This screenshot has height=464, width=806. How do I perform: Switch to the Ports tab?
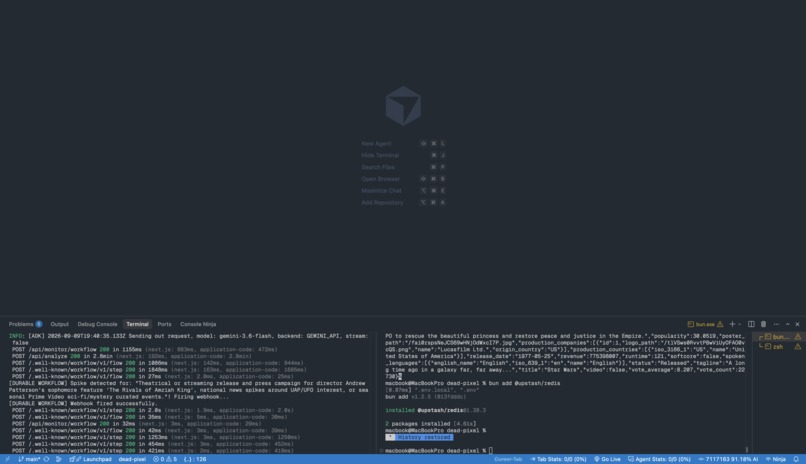[x=164, y=324]
